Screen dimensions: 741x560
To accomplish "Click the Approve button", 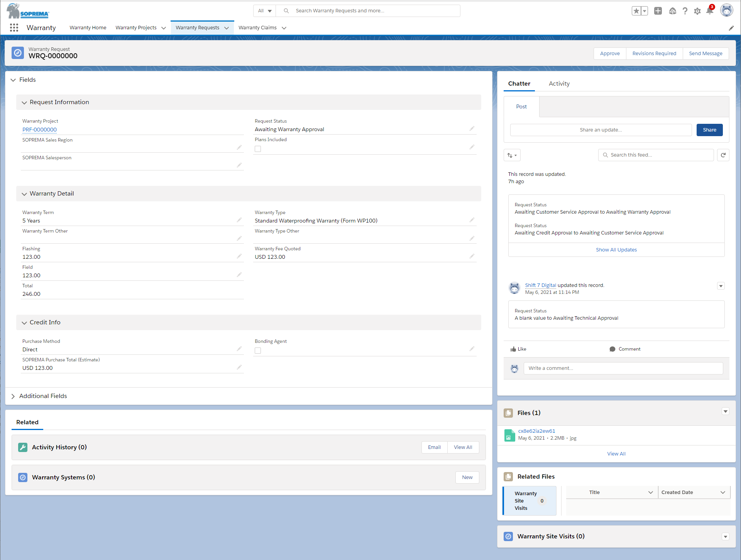I will 610,54.
